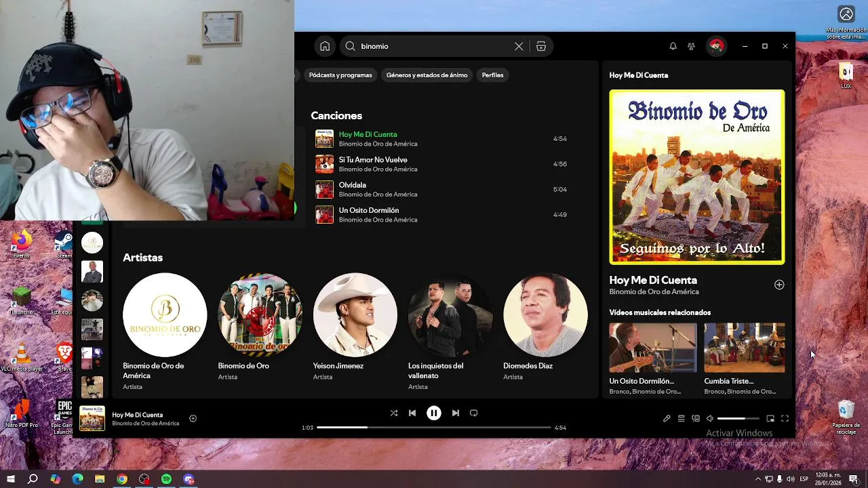Click the 'Canciones' section heading

pyautogui.click(x=336, y=116)
